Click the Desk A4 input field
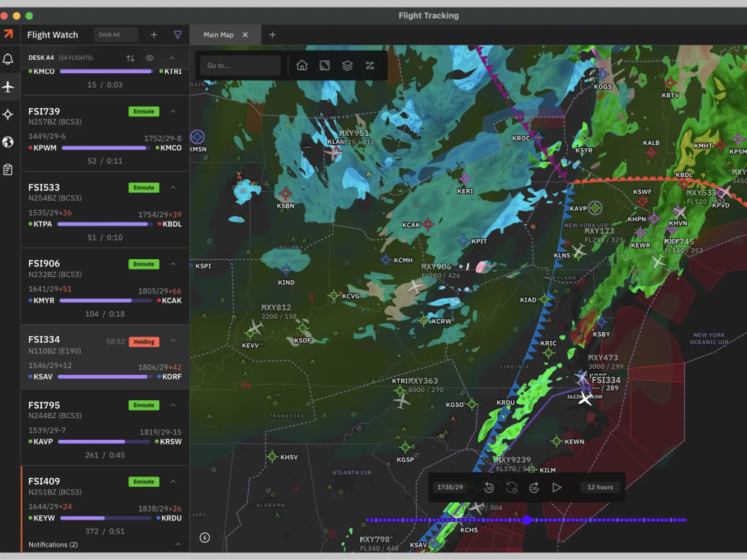747x560 pixels. tap(116, 35)
